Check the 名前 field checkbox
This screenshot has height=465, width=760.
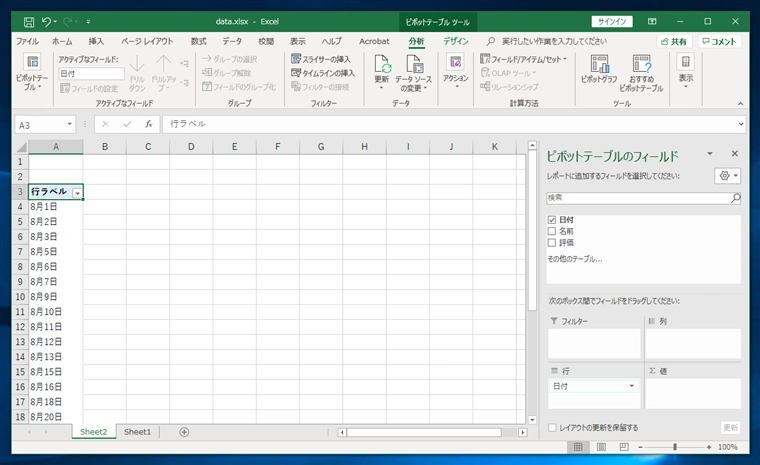(x=552, y=231)
